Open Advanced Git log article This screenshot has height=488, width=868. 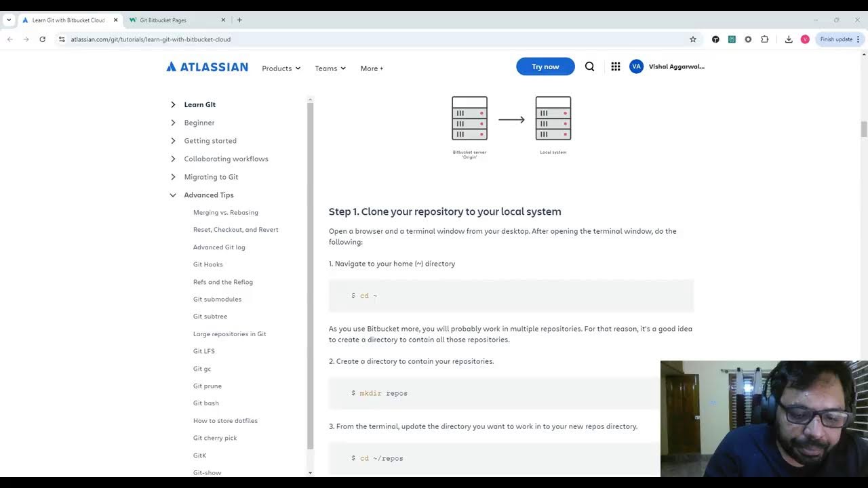coord(219,247)
